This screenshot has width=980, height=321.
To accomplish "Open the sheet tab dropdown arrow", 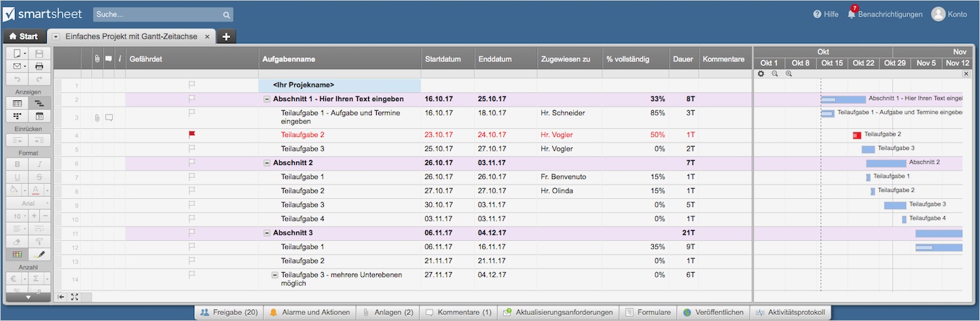I will [56, 37].
